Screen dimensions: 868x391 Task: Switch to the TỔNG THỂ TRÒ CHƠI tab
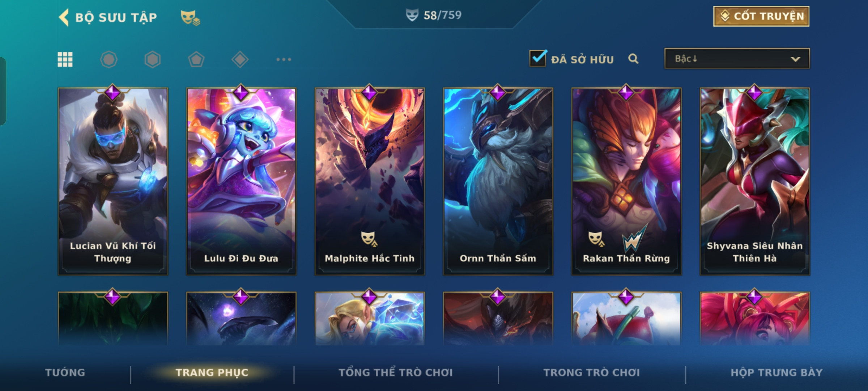click(396, 372)
